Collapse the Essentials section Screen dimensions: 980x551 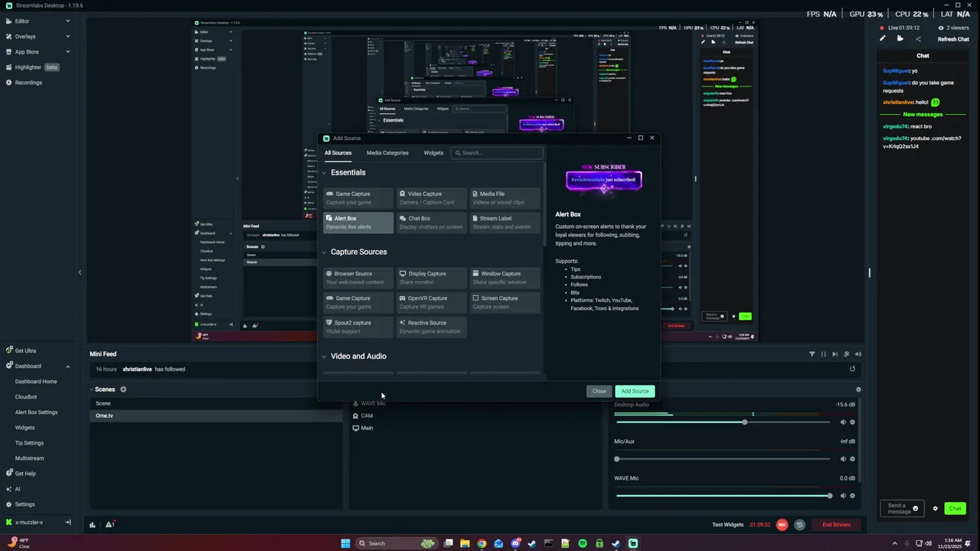324,173
